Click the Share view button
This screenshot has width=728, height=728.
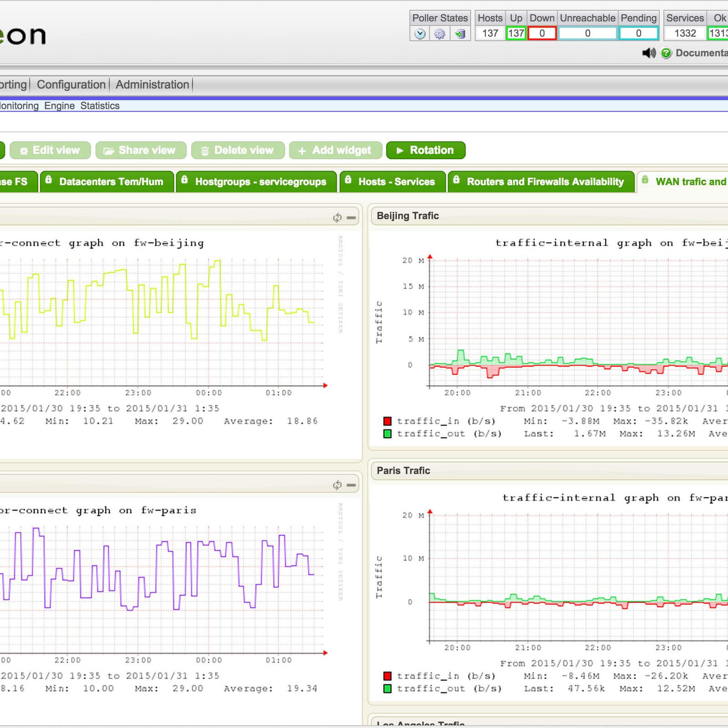[141, 150]
